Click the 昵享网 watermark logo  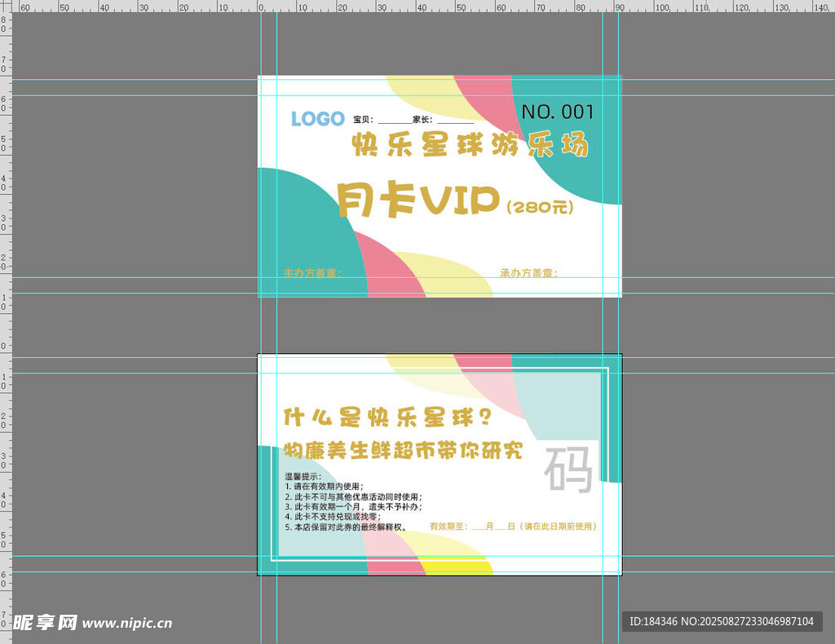point(45,623)
